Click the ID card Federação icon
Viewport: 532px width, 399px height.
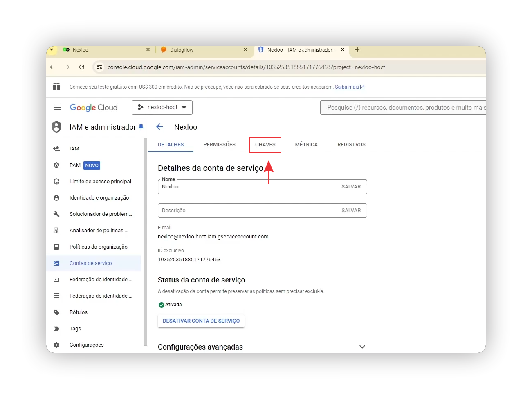[56, 280]
